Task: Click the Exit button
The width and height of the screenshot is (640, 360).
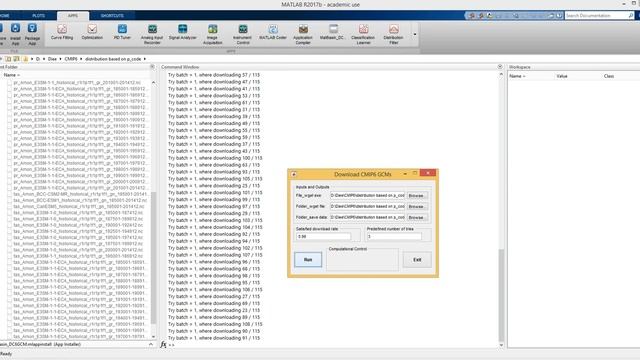Action: click(x=417, y=260)
